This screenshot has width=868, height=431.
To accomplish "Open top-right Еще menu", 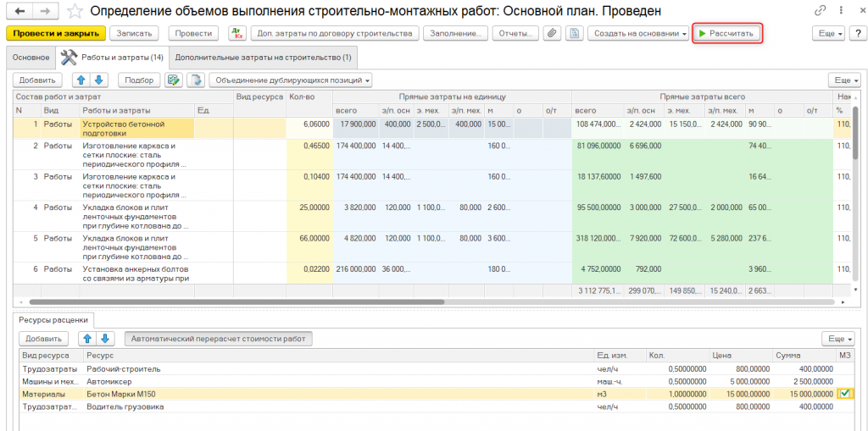I will tap(828, 33).
